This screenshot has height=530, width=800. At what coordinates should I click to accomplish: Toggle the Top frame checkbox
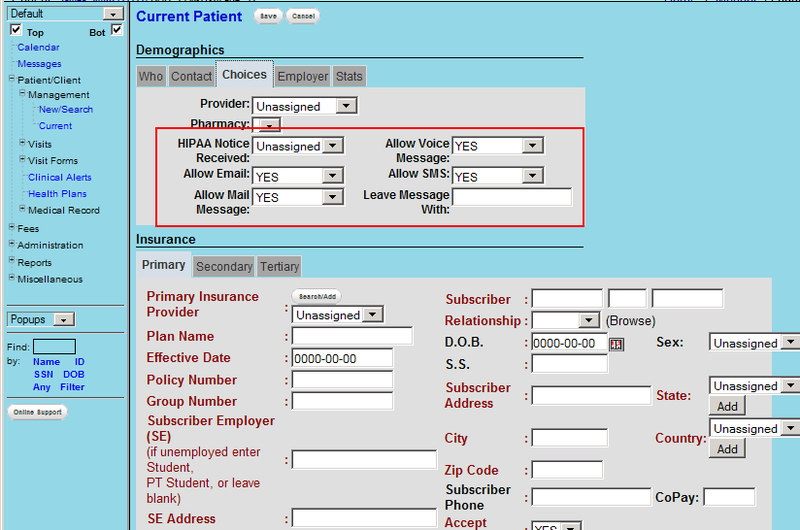[x=16, y=31]
